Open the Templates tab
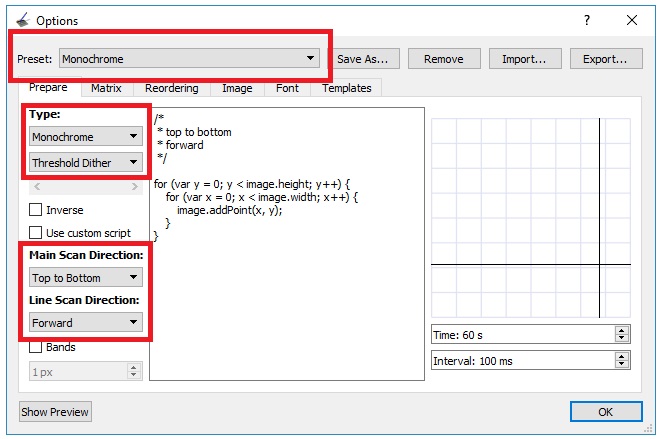 pyautogui.click(x=346, y=88)
